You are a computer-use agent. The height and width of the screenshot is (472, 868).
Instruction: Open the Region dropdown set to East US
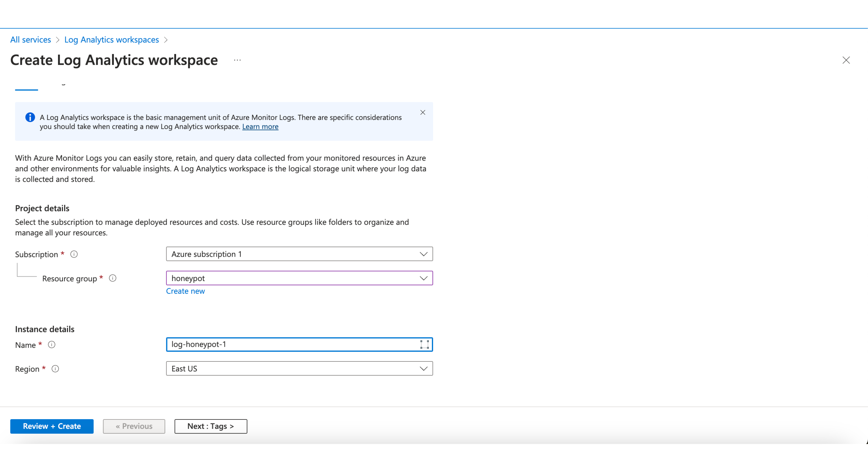299,368
